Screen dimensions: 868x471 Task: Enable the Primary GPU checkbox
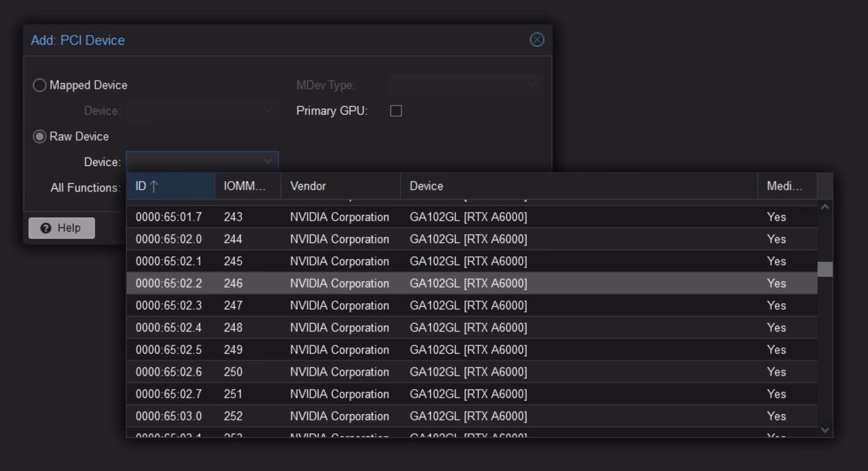(396, 111)
